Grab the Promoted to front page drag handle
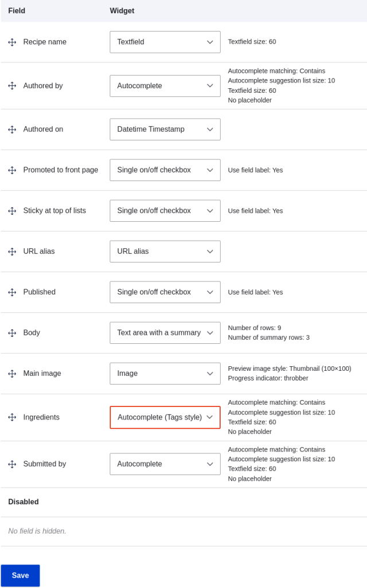The image size is (367, 588). point(11,170)
